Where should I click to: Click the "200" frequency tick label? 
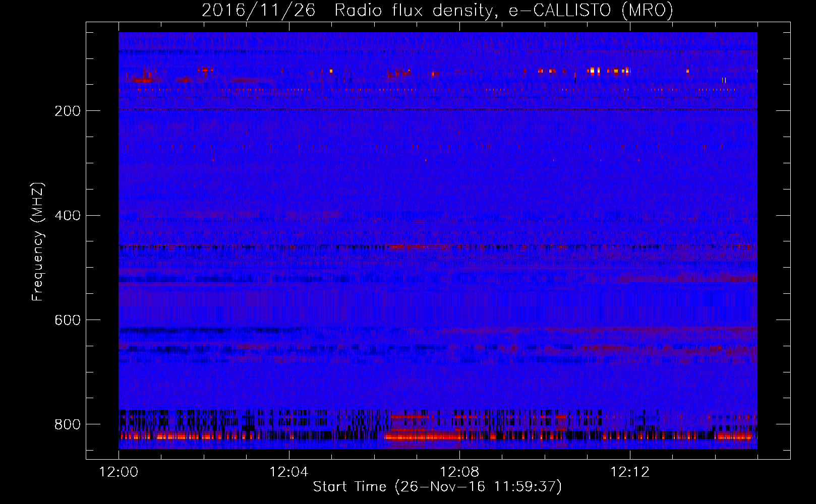tap(67, 111)
